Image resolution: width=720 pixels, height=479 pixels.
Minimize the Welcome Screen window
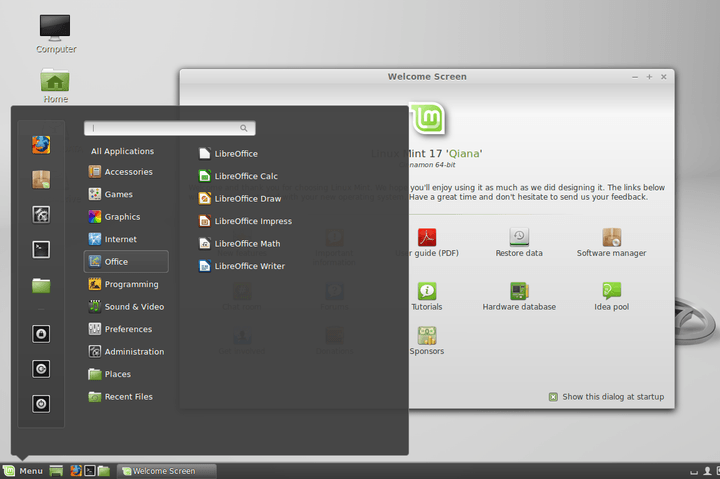[635, 77]
